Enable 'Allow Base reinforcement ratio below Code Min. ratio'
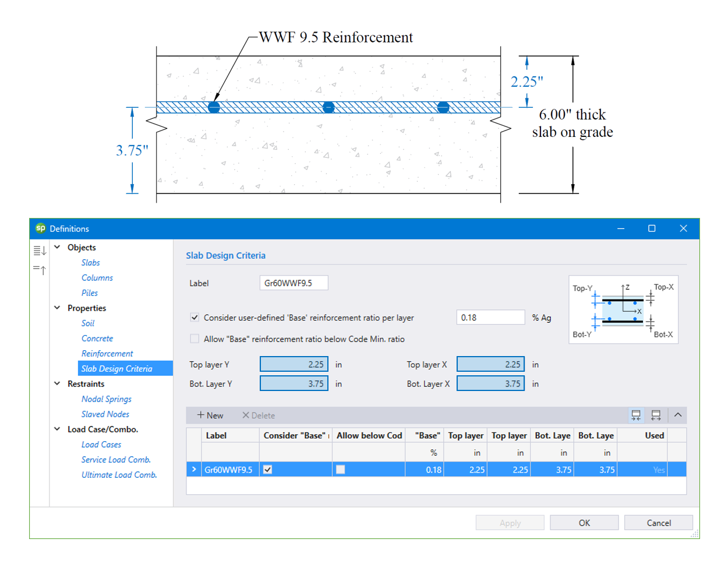 pos(195,339)
